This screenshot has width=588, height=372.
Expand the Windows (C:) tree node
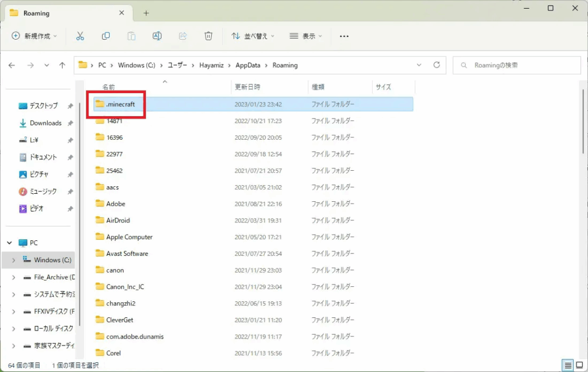[13, 260]
